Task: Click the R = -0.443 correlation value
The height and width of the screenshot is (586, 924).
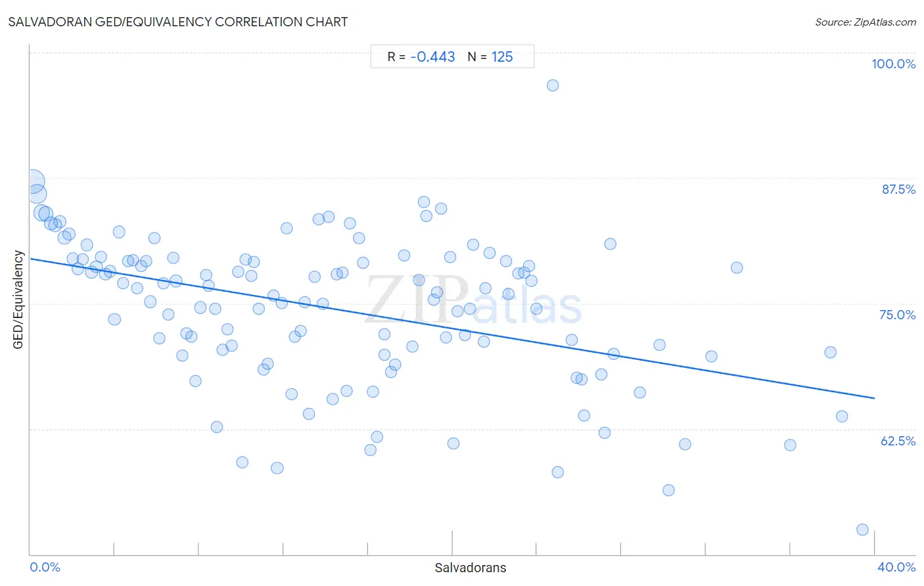Action: [x=421, y=56]
